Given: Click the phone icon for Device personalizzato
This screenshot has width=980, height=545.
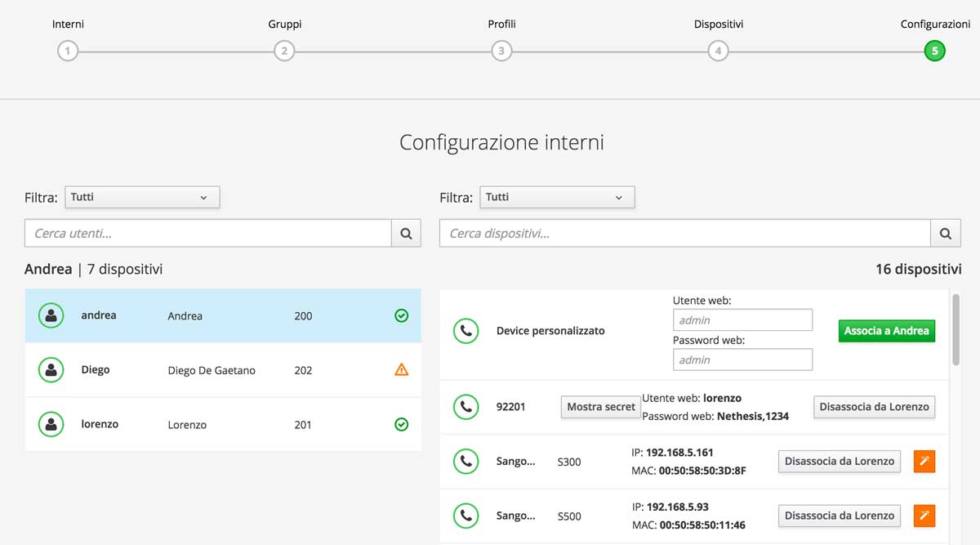Looking at the screenshot, I should click(x=465, y=331).
